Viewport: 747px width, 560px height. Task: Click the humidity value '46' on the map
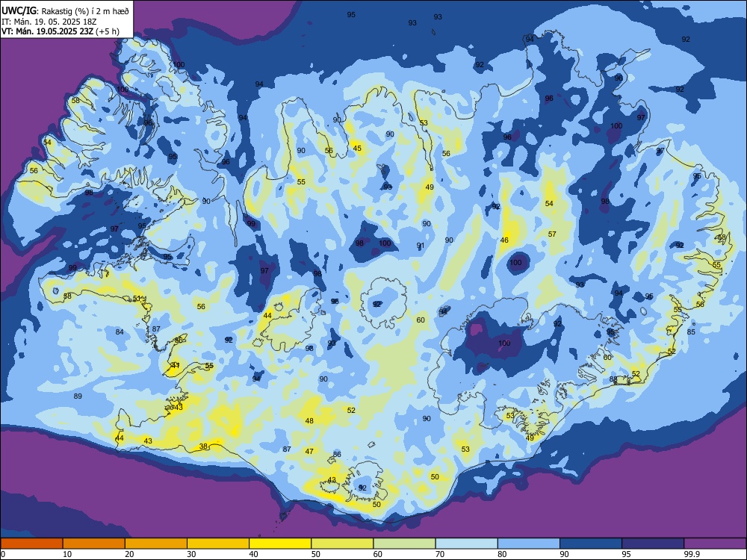pyautogui.click(x=504, y=240)
